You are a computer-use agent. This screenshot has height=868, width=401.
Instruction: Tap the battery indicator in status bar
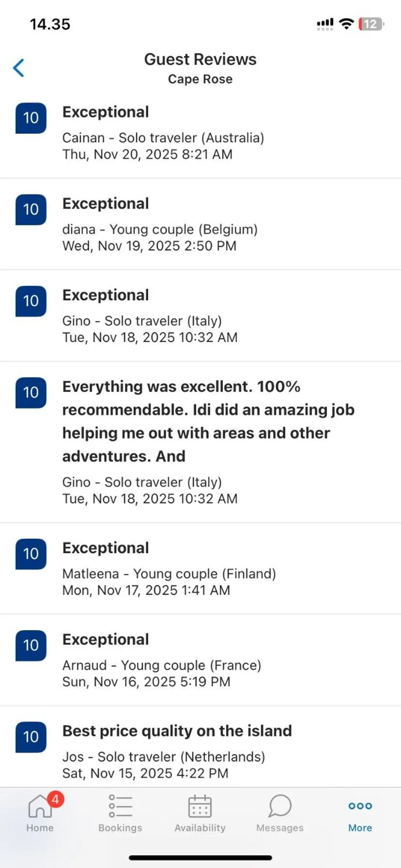click(x=370, y=24)
